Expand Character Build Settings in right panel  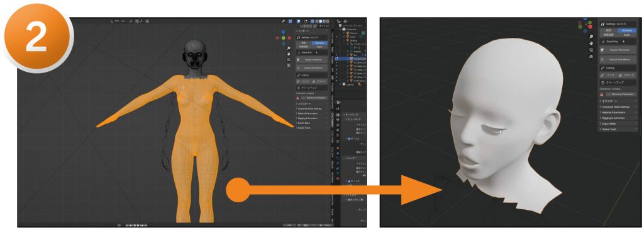[618, 107]
